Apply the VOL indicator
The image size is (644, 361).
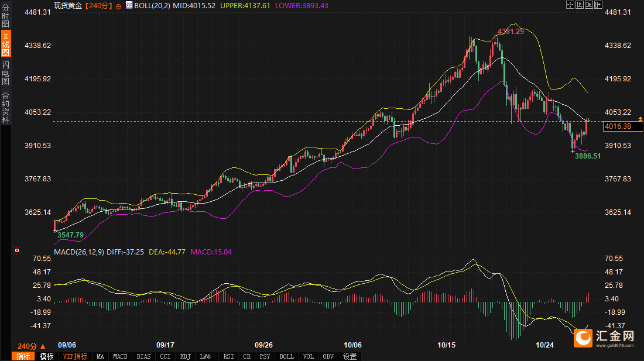(x=309, y=356)
